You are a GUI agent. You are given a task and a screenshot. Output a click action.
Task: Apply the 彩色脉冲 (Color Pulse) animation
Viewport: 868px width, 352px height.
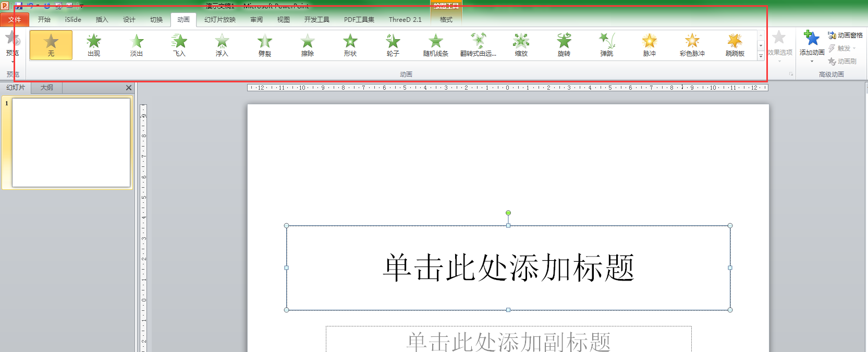(x=692, y=45)
